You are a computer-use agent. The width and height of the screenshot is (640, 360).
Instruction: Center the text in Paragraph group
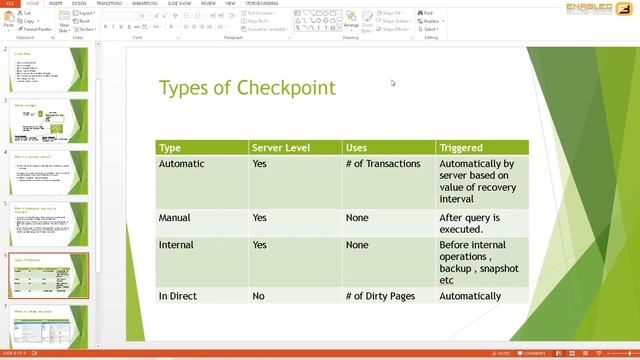194,27
